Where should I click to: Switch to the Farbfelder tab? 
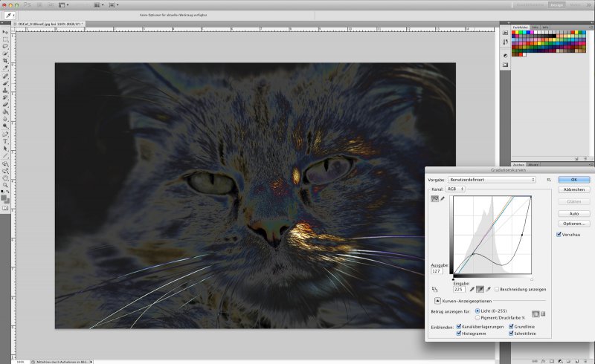pos(520,27)
